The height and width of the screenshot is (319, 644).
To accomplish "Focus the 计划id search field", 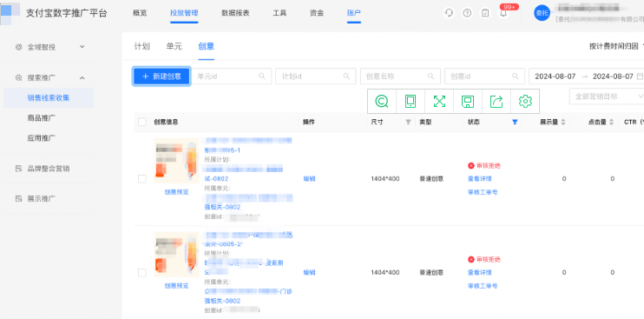I will click(x=315, y=76).
